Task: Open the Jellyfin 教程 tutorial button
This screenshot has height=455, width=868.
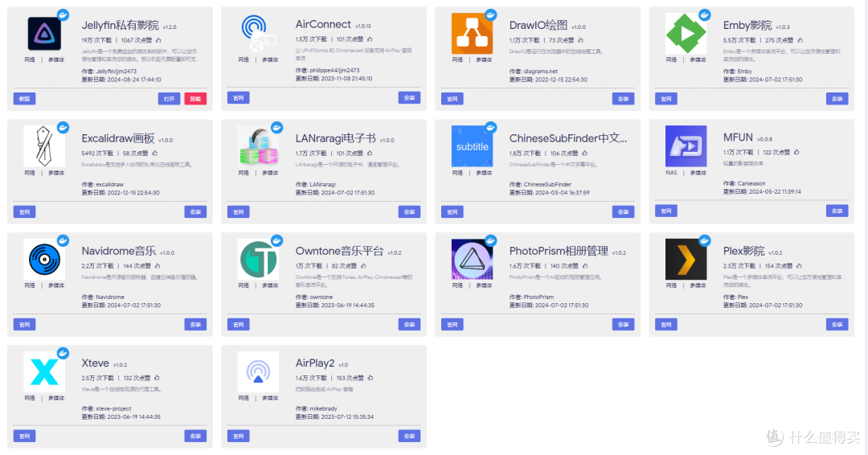Action: tap(24, 99)
